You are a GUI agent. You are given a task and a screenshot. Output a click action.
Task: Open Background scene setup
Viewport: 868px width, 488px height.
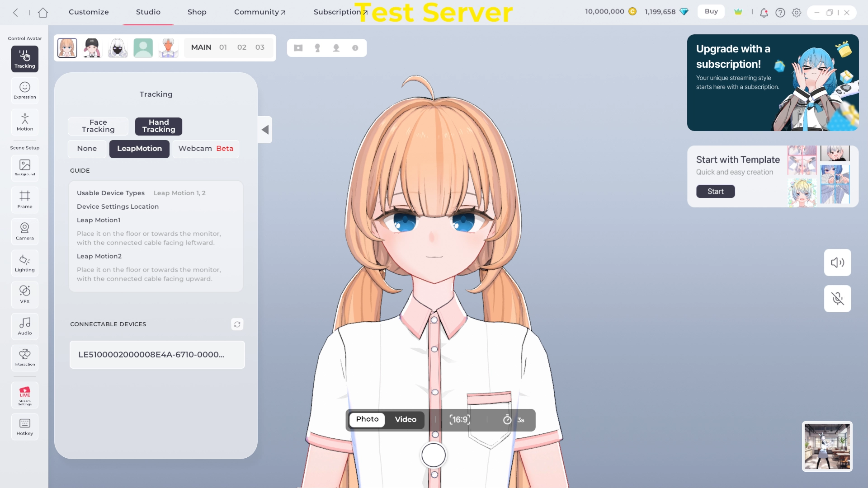coord(25,168)
